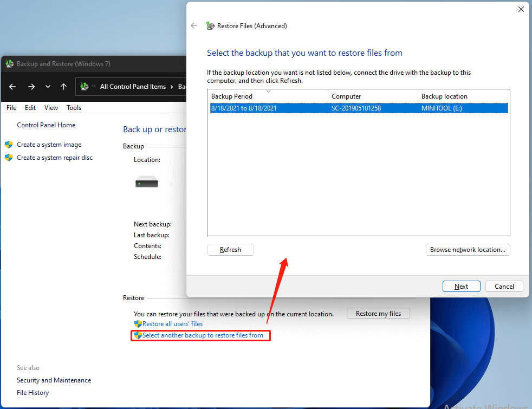The width and height of the screenshot is (532, 409).
Task: Click Browse network location button
Action: click(x=468, y=250)
